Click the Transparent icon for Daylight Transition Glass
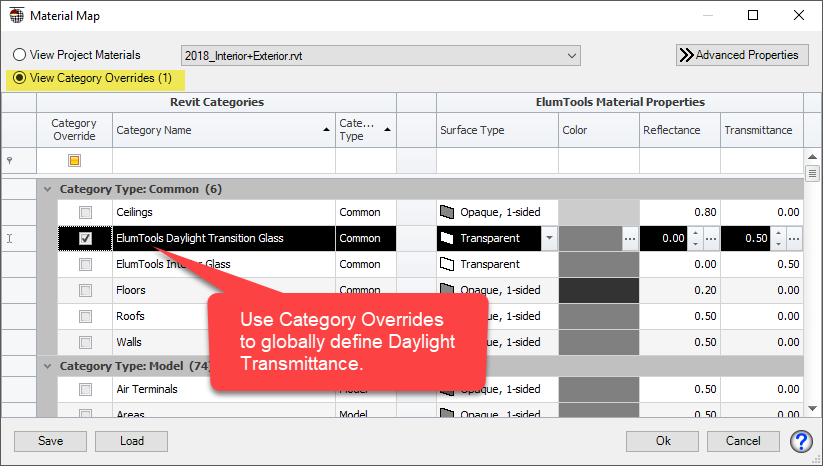This screenshot has width=823, height=466. click(447, 238)
